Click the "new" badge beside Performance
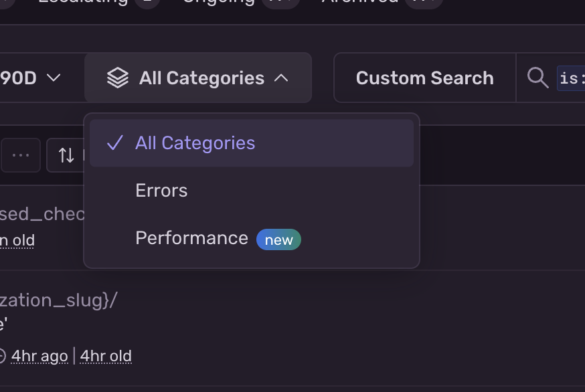 (x=278, y=239)
